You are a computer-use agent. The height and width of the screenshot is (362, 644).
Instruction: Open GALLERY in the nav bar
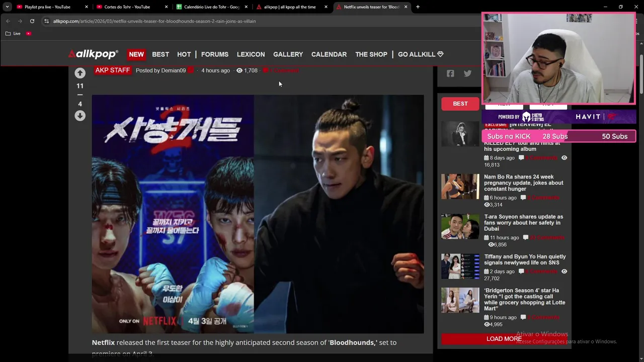[288, 54]
